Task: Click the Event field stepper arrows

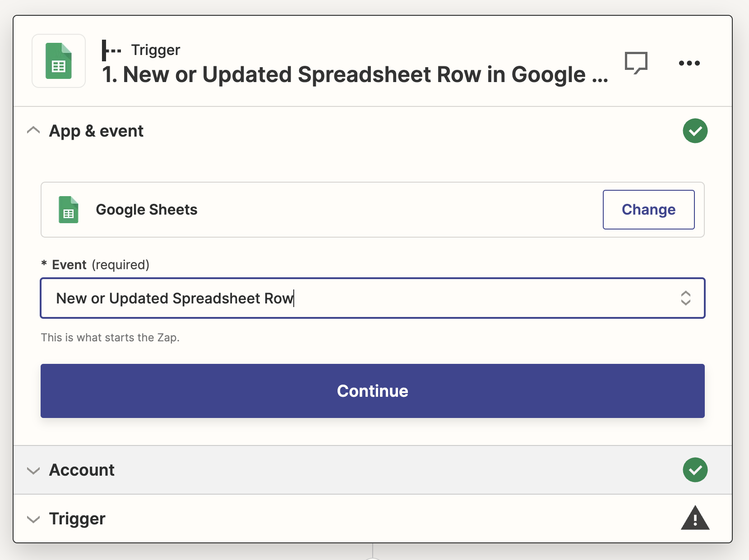Action: (x=686, y=298)
